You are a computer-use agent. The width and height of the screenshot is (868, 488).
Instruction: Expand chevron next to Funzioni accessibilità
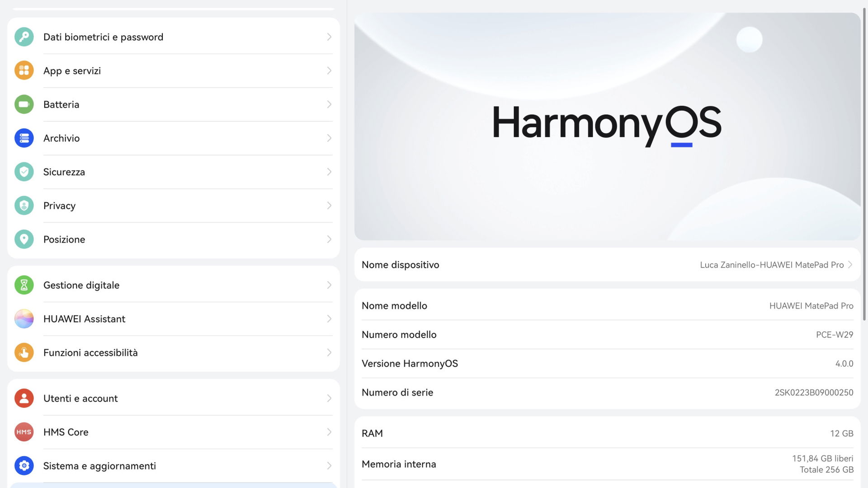[x=329, y=352]
